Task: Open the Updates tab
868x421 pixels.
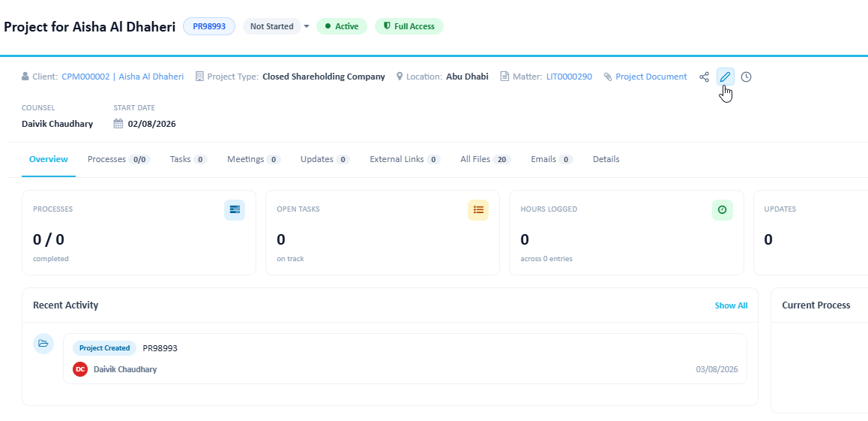Action: pyautogui.click(x=325, y=159)
